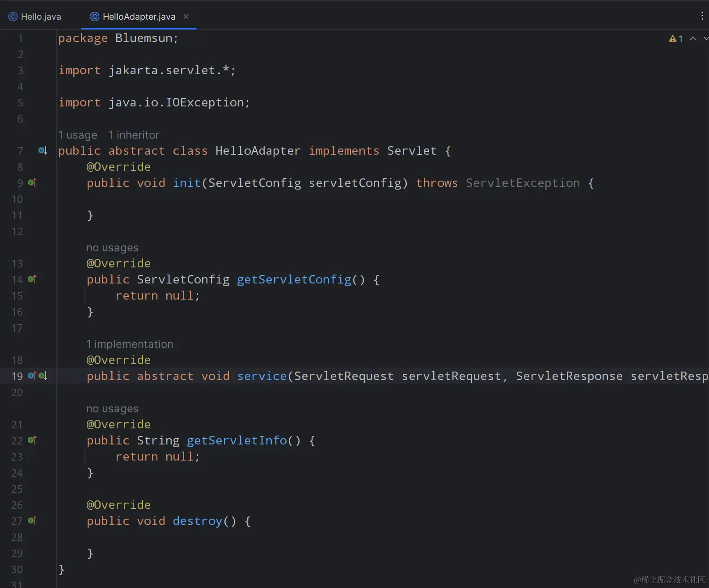The width and height of the screenshot is (709, 588).
Task: Click the getServletInfo method name
Action: 237,440
